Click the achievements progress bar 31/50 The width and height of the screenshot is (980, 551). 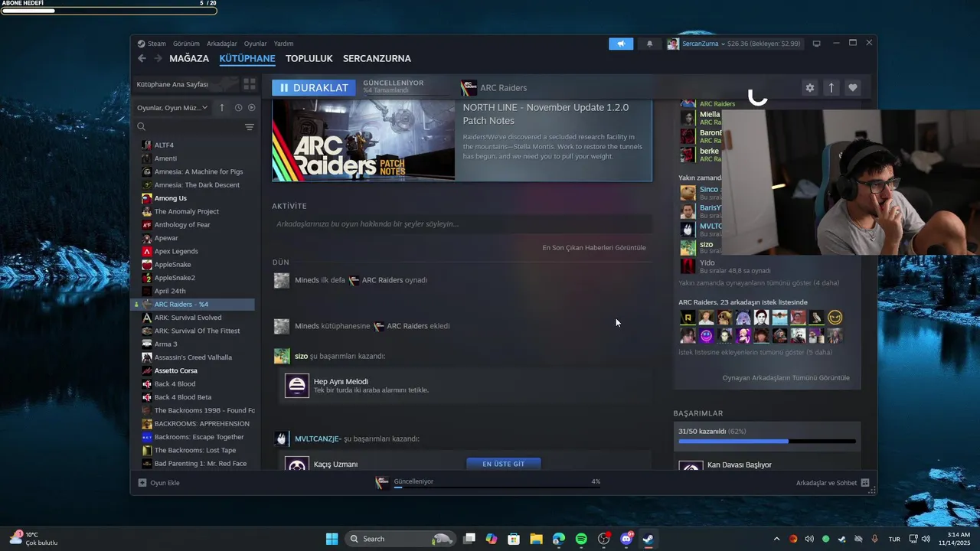(767, 442)
